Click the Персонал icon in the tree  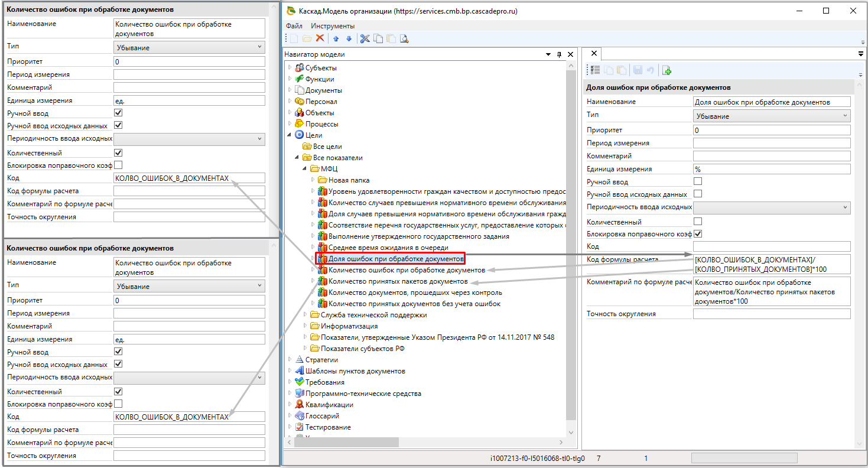pos(300,102)
